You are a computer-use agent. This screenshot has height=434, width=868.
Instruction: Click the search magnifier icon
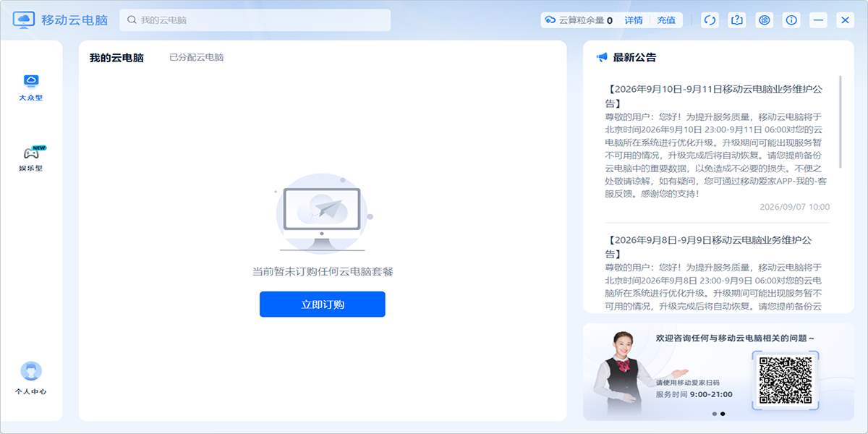pos(132,20)
